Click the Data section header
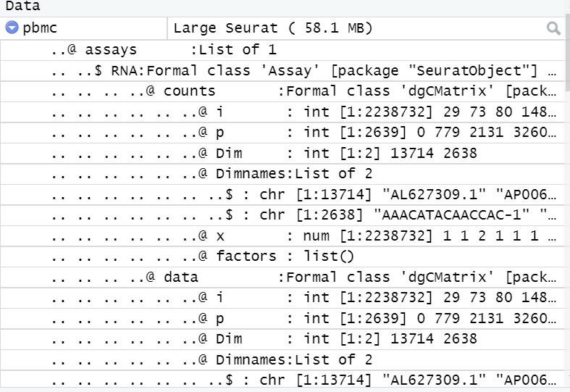The image size is (570, 392). tap(23, 7)
